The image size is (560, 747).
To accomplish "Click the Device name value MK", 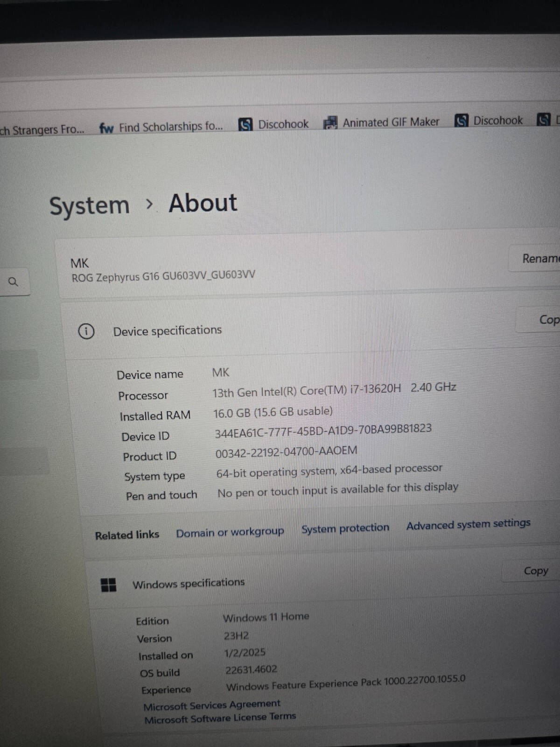I will tap(221, 373).
